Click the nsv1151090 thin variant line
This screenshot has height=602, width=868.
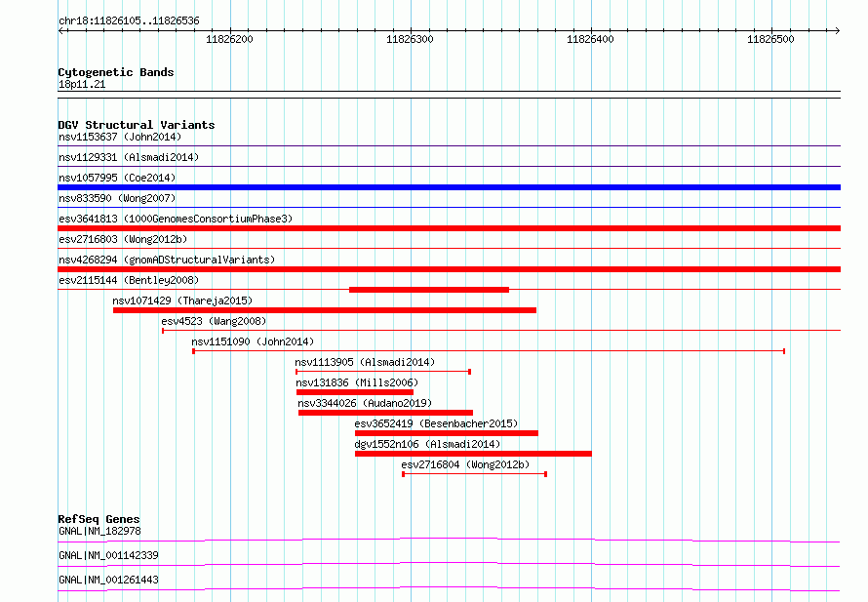[489, 351]
